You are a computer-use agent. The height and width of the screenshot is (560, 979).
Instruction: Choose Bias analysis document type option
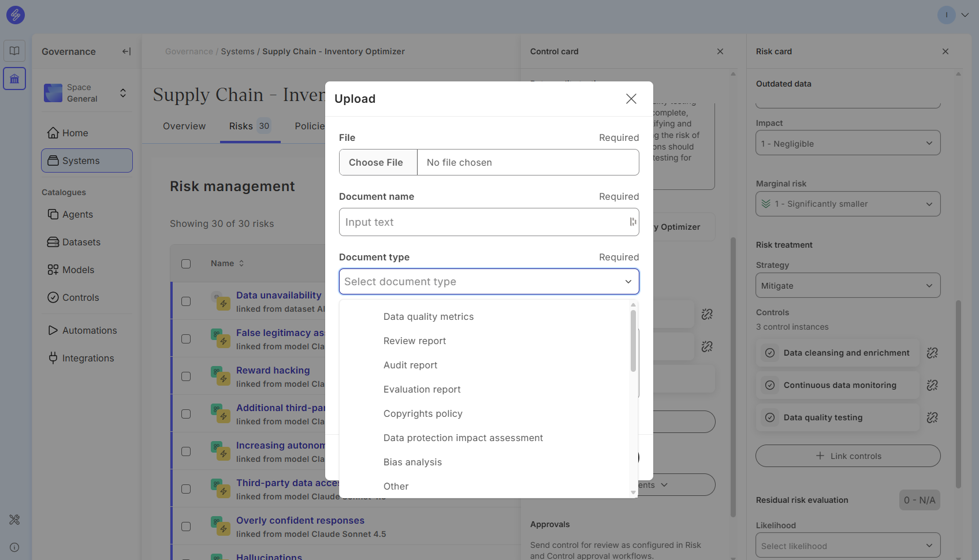pos(412,462)
